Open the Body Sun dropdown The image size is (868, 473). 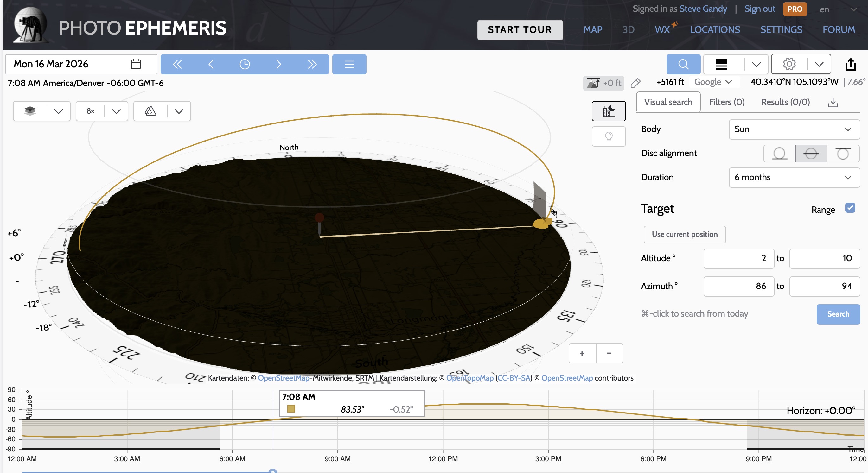[x=794, y=129]
